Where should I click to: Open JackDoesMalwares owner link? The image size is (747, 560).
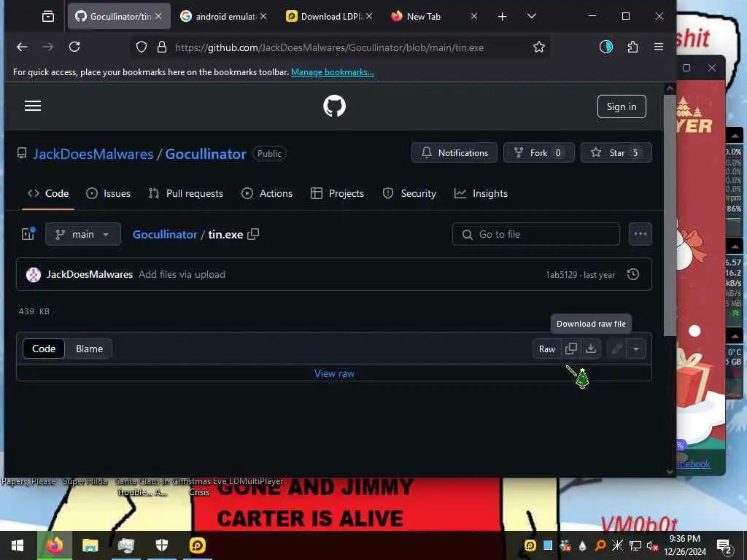coord(93,154)
